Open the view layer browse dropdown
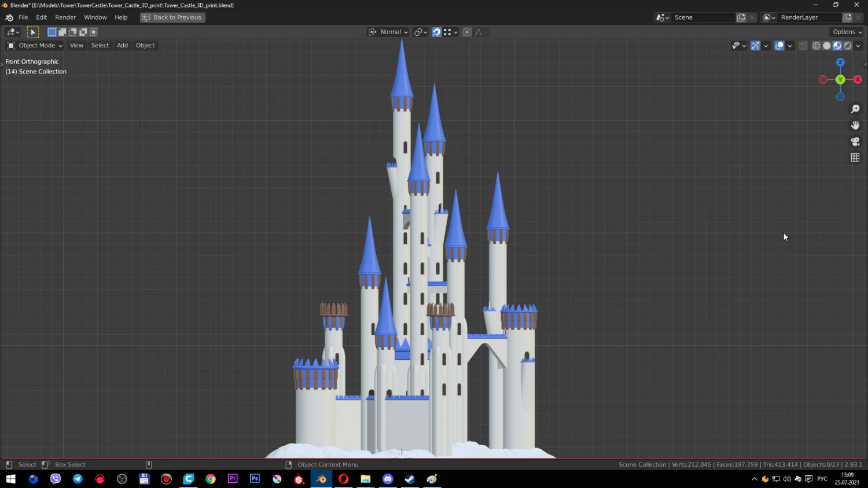868x488 pixels. pos(769,17)
